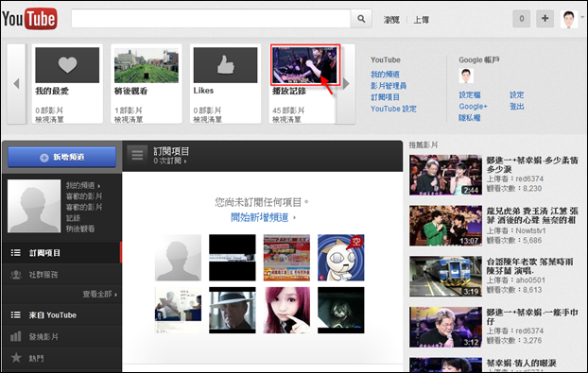Expand the 0 次訂閱 arrow

coord(185,161)
